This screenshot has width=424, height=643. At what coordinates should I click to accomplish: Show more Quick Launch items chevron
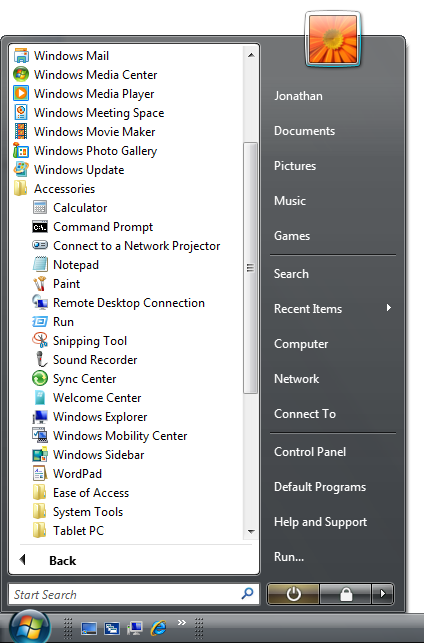pyautogui.click(x=182, y=622)
